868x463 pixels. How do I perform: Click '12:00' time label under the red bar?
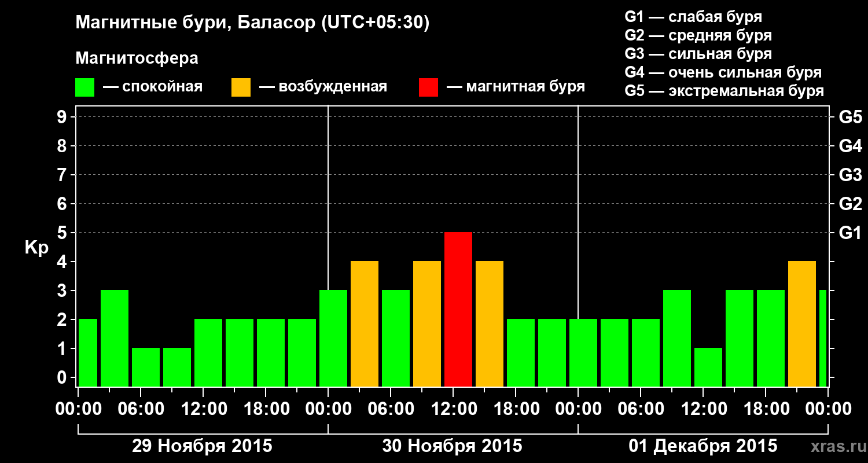click(x=453, y=409)
